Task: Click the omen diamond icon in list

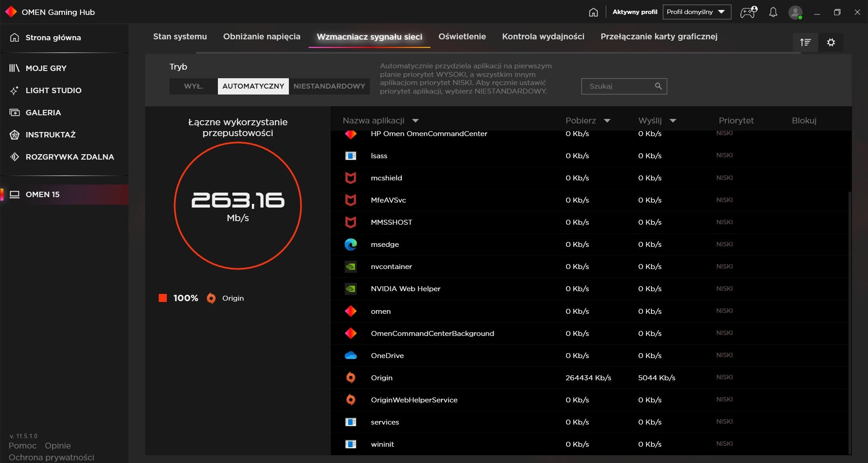Action: 351,311
